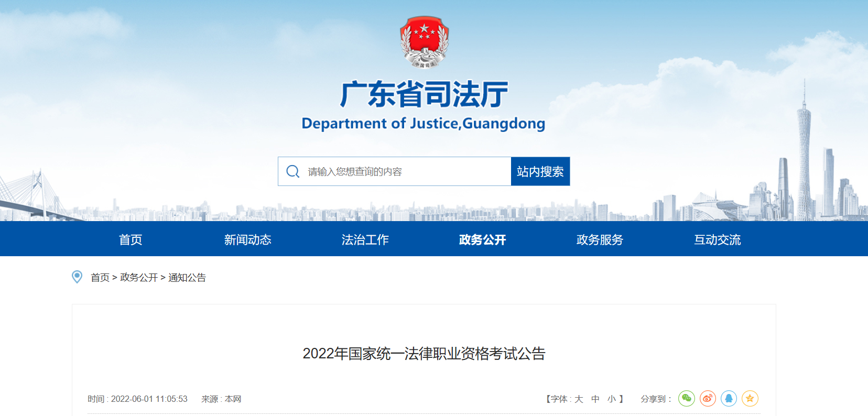Click the Department of Justice emblem logo

pyautogui.click(x=424, y=42)
